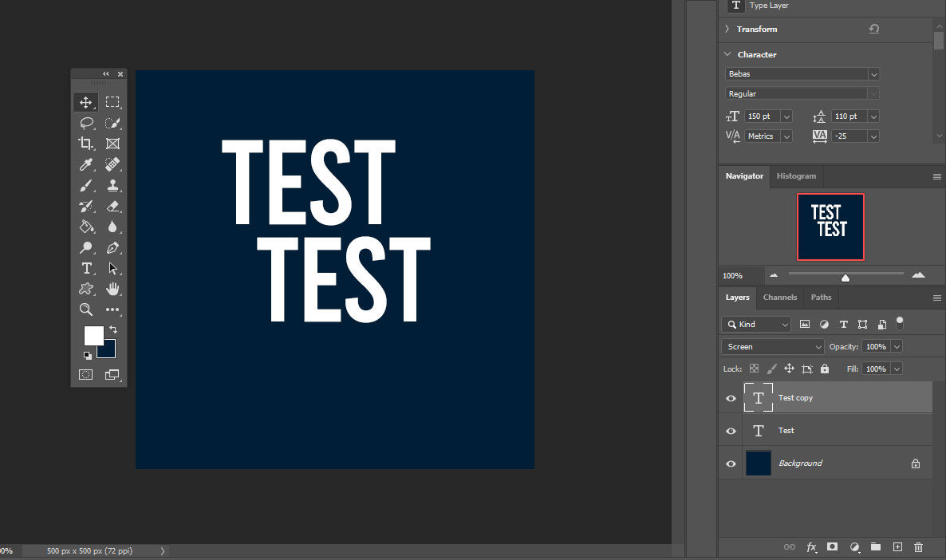The width and height of the screenshot is (946, 560).
Task: Select the Lasso tool
Action: coord(86,123)
